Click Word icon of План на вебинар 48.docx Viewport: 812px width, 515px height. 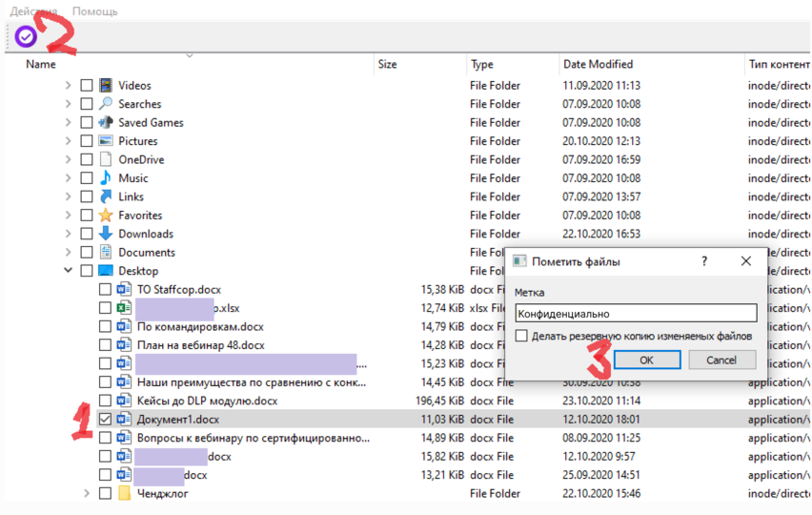[x=124, y=345]
